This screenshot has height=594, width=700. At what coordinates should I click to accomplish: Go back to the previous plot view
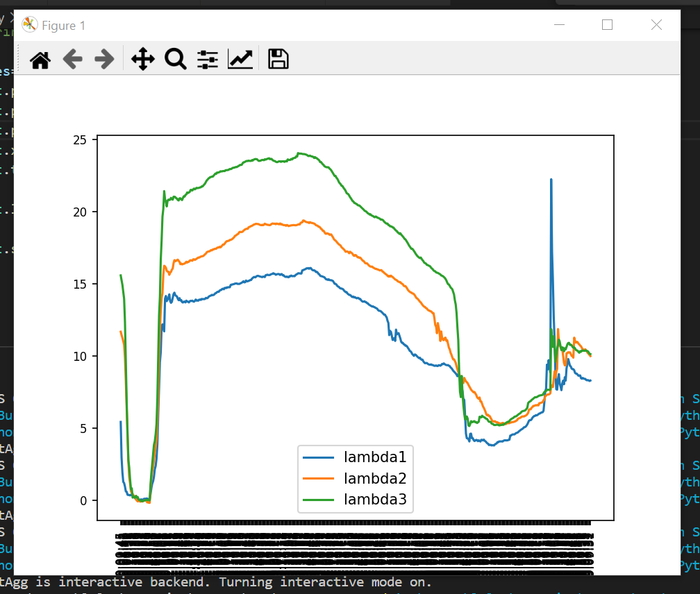[x=72, y=60]
